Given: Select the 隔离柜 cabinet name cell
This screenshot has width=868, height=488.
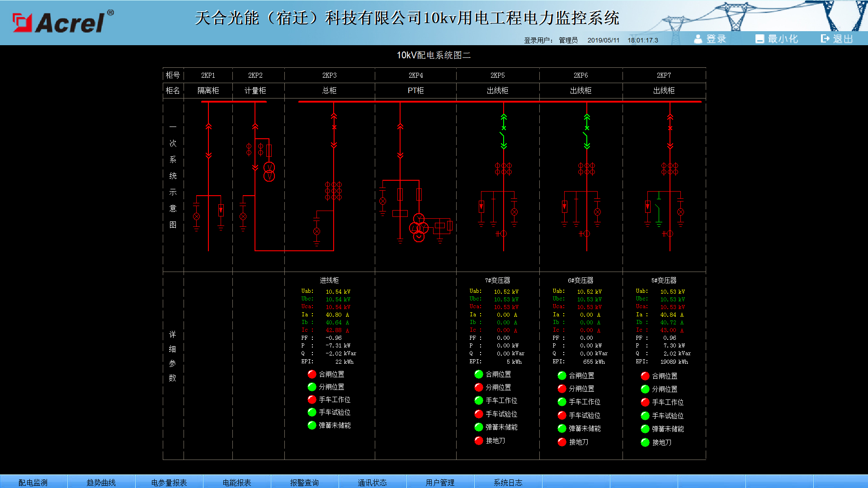Looking at the screenshot, I should 208,90.
